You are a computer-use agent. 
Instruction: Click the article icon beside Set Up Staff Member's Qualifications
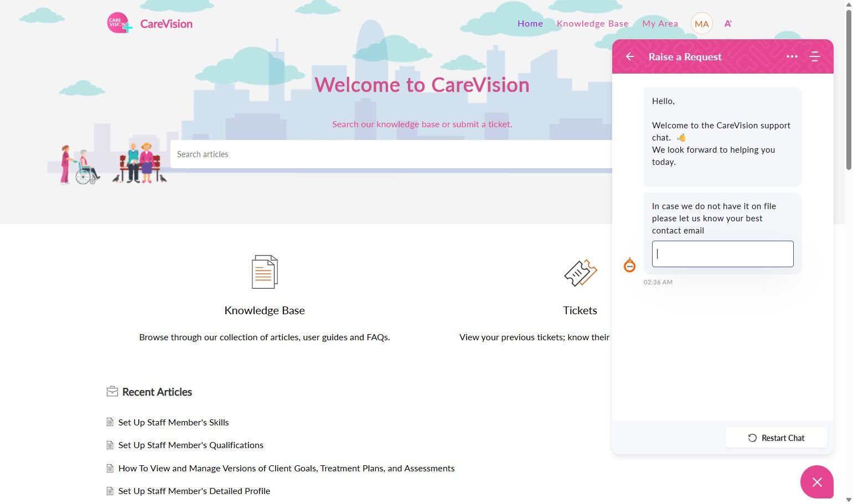pyautogui.click(x=110, y=445)
